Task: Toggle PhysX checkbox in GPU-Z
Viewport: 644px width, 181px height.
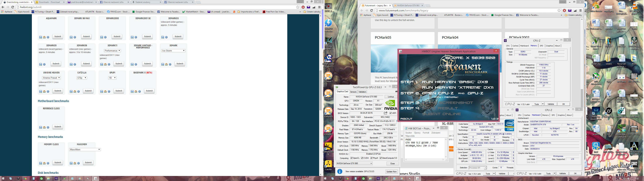Action: tap(371, 158)
